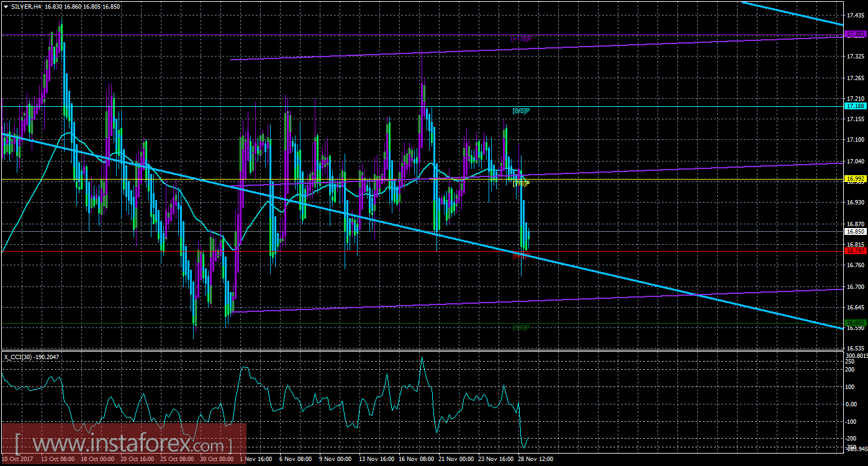Click the 17.265 price axis label
The height and width of the screenshot is (466, 868).
pyautogui.click(x=855, y=78)
